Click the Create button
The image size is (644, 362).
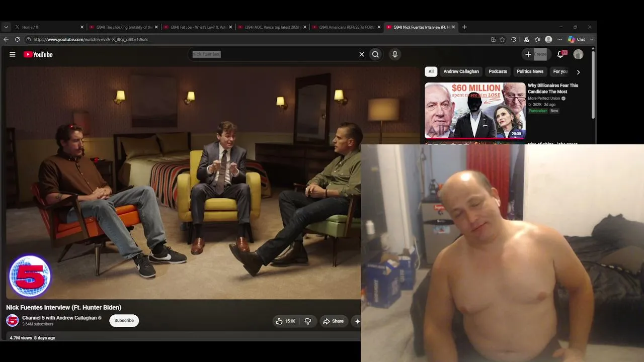[x=536, y=54]
